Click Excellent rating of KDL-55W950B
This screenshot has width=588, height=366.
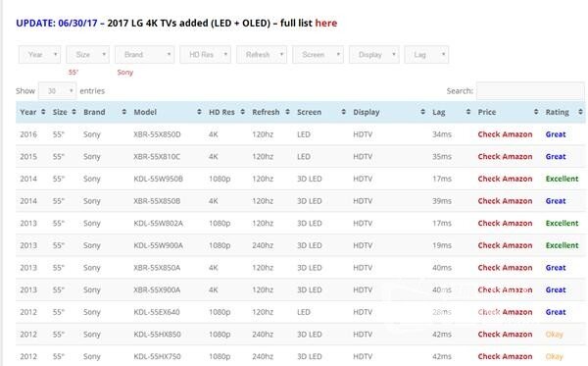click(x=562, y=179)
